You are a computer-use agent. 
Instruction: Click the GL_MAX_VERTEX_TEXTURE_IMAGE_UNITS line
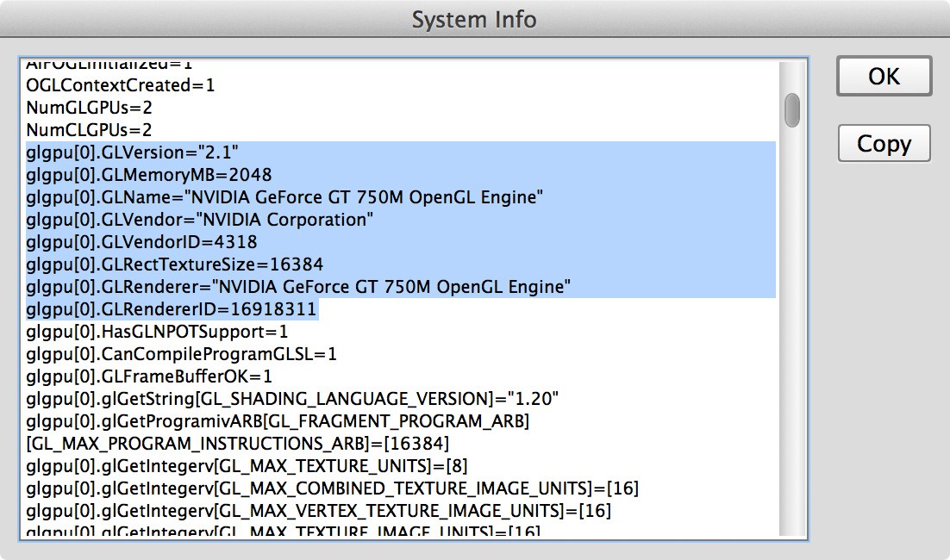click(x=318, y=511)
